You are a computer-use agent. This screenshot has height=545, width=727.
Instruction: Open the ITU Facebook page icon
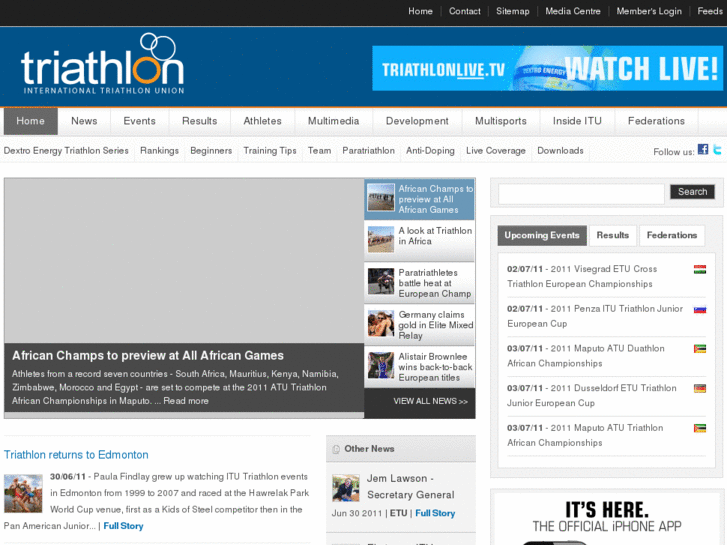pos(703,149)
